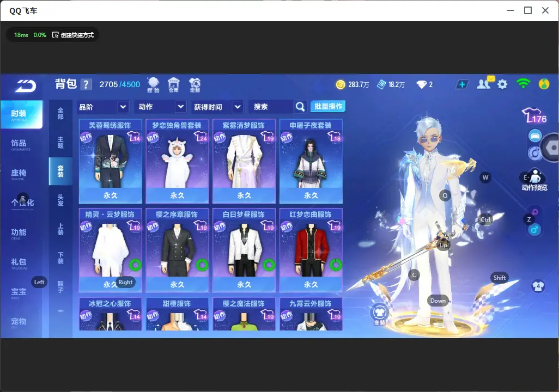
Task: Click the diamond currency icon
Action: (x=421, y=84)
